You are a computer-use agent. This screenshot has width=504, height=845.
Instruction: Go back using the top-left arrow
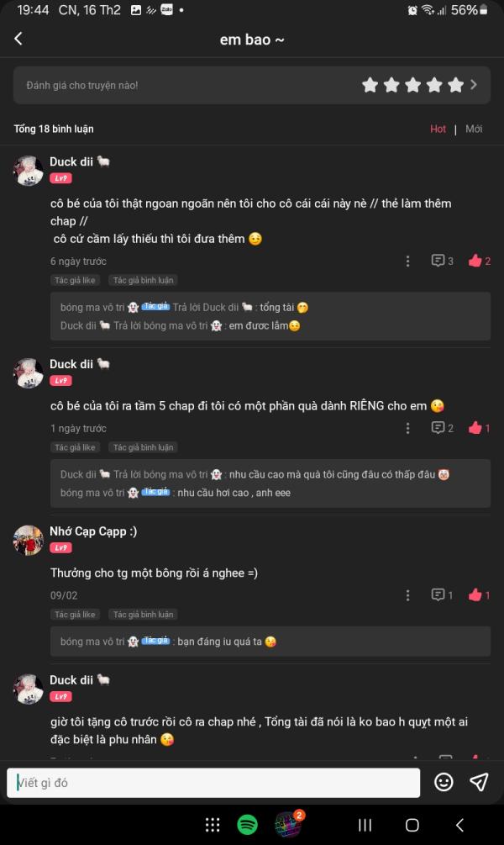18,39
